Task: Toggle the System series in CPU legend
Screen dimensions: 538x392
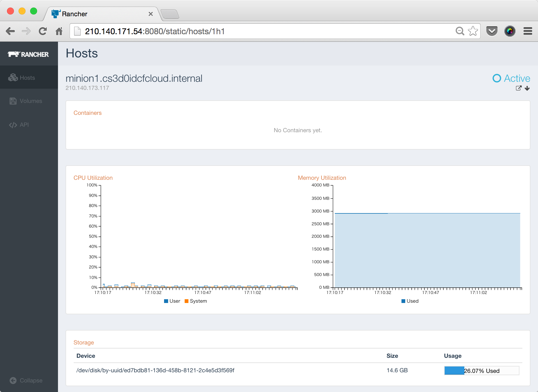Action: (x=196, y=301)
